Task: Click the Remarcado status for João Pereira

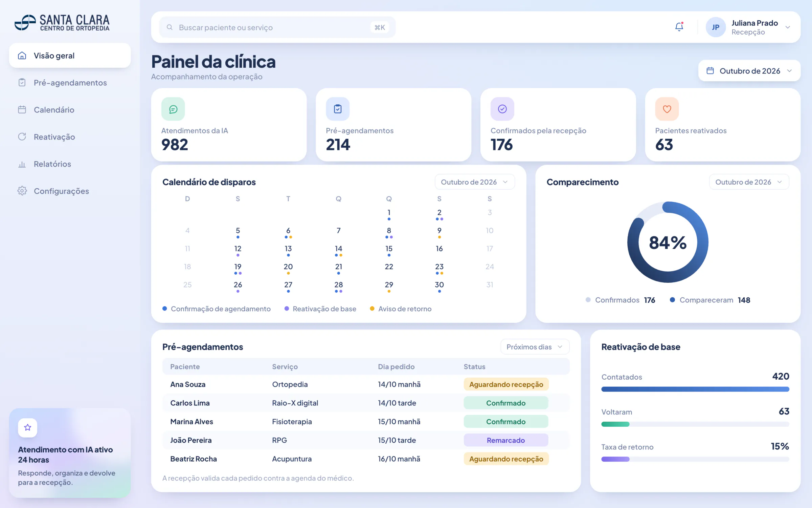Action: coord(506,440)
